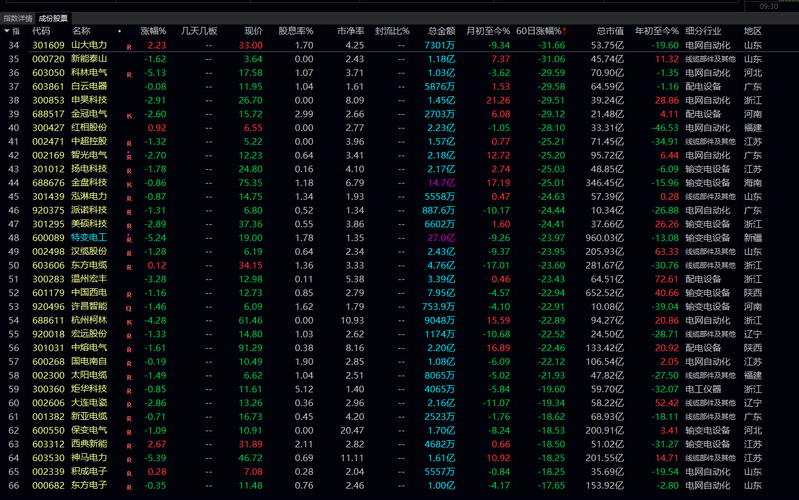The width and height of the screenshot is (799, 500).
Task: Click the R marker on 科林电气 row
Action: click(x=129, y=74)
